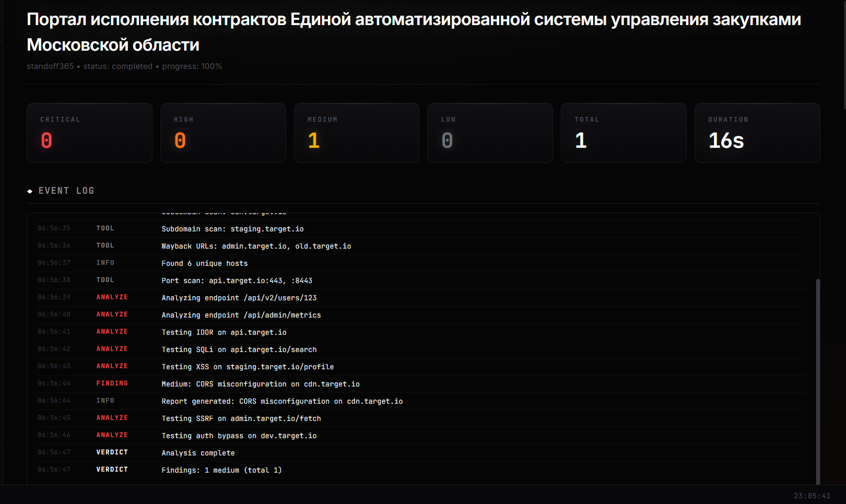Click the FINDING tag at 06:56:44
The width and height of the screenshot is (846, 504).
pos(112,383)
